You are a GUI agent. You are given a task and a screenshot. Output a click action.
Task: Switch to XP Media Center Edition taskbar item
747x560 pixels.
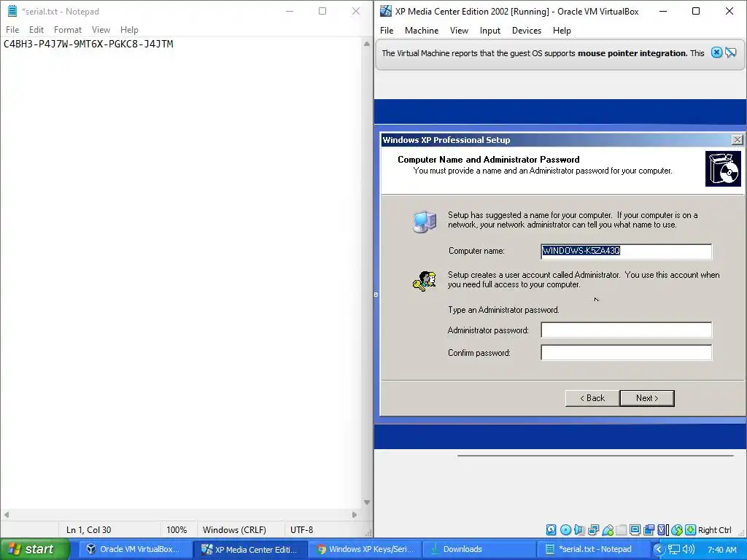point(250,549)
